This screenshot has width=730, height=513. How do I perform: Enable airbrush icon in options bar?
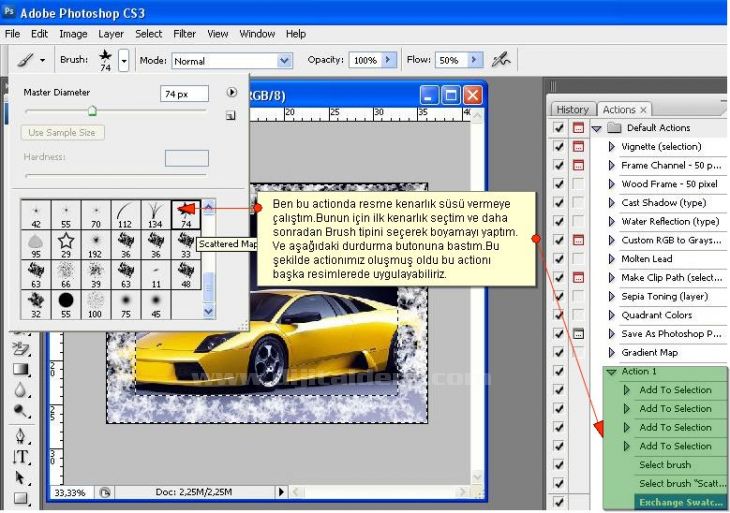501,60
